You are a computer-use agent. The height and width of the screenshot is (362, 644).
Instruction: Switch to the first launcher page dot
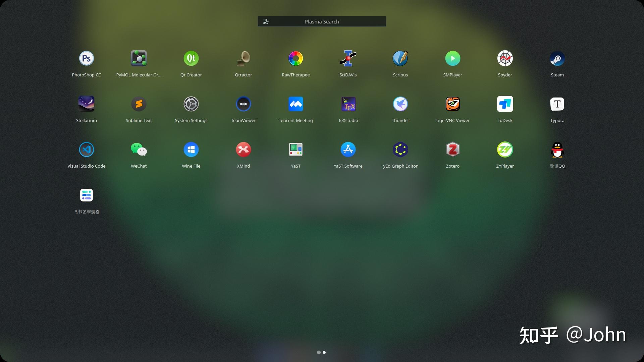pyautogui.click(x=319, y=352)
